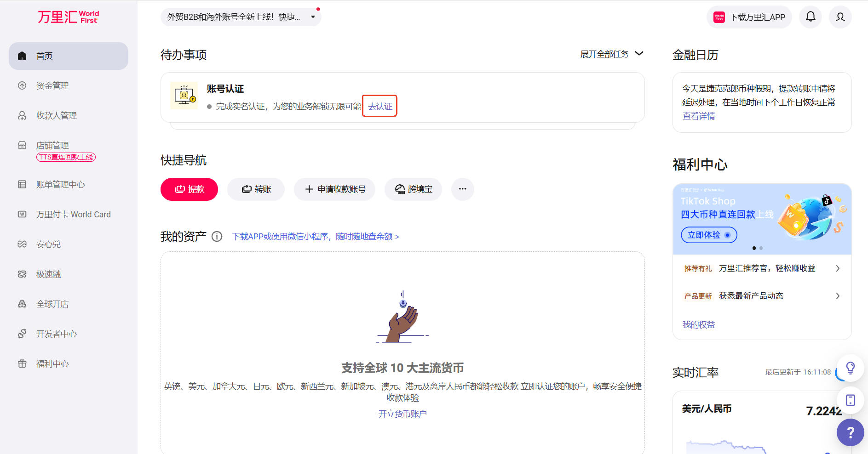
Task: Open the more shortcuts ellipsis button
Action: tap(462, 189)
